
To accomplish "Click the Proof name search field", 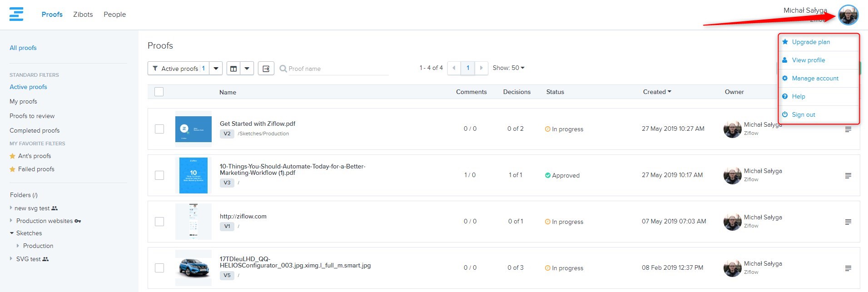I will tap(338, 69).
